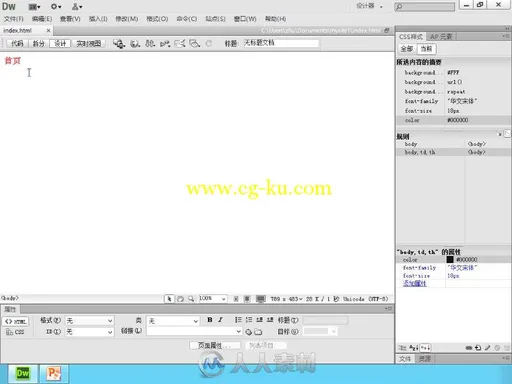Open the 插入(I) Insert menu
This screenshot has width=512, height=384.
click(x=98, y=19)
